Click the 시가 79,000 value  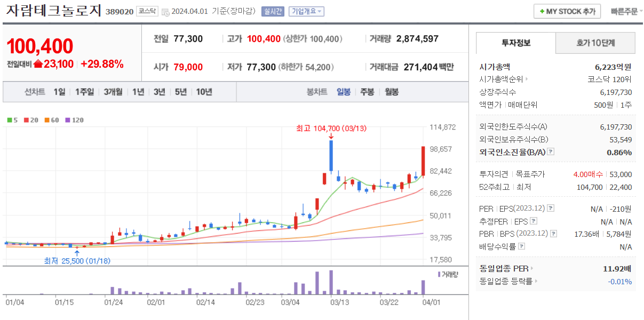pyautogui.click(x=188, y=67)
